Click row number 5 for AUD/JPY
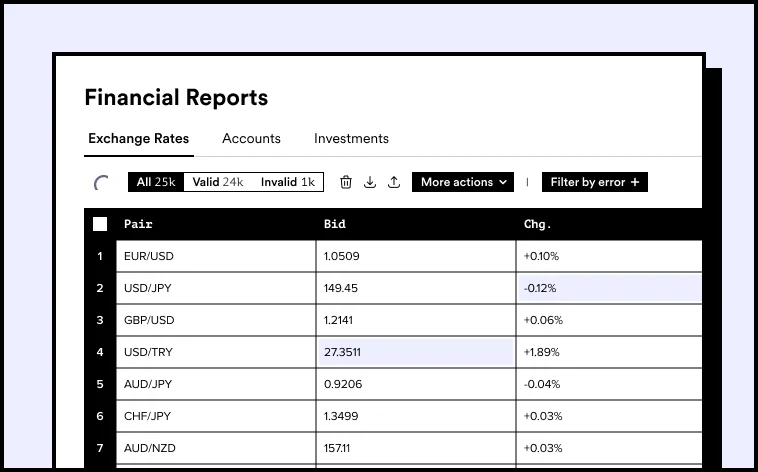Image resolution: width=758 pixels, height=472 pixels. pyautogui.click(x=100, y=384)
